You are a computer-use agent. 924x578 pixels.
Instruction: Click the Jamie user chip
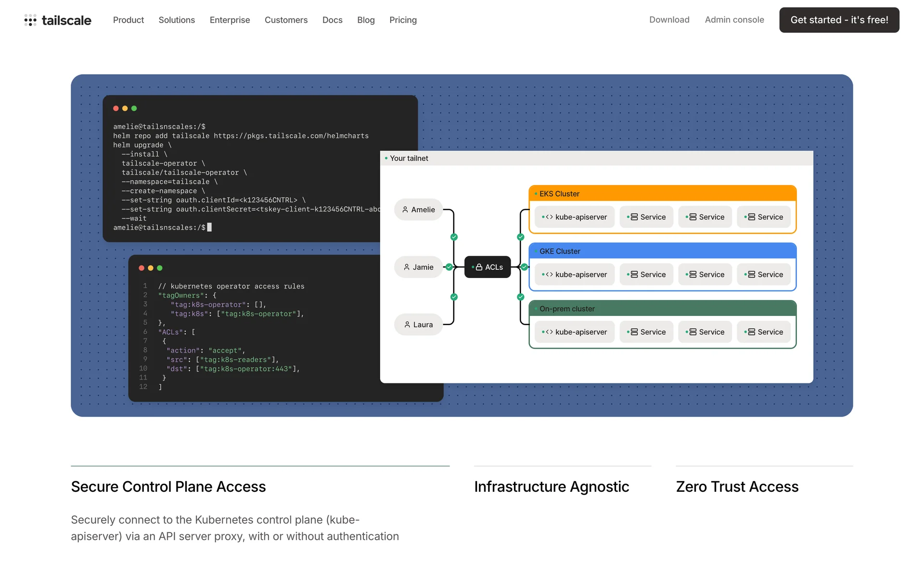tap(418, 267)
